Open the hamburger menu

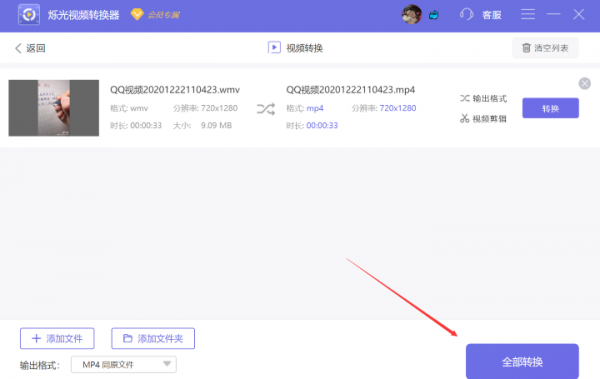tap(528, 15)
